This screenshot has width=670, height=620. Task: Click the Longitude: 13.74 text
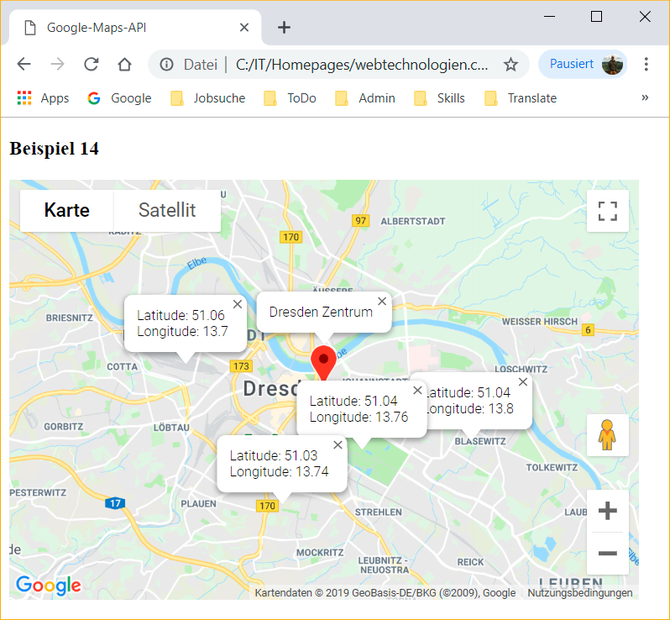tap(279, 472)
